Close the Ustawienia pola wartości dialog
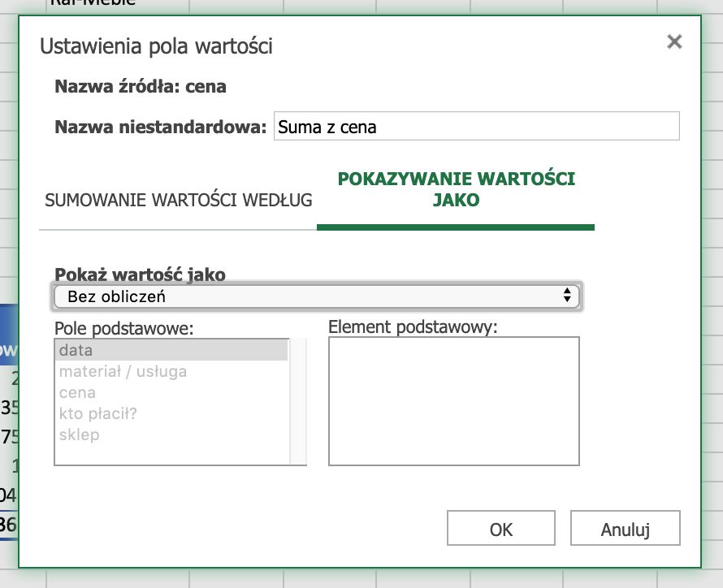 [674, 41]
